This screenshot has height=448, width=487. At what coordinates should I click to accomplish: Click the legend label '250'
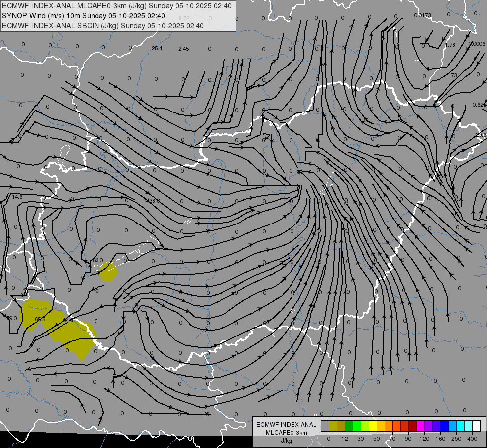click(x=456, y=439)
